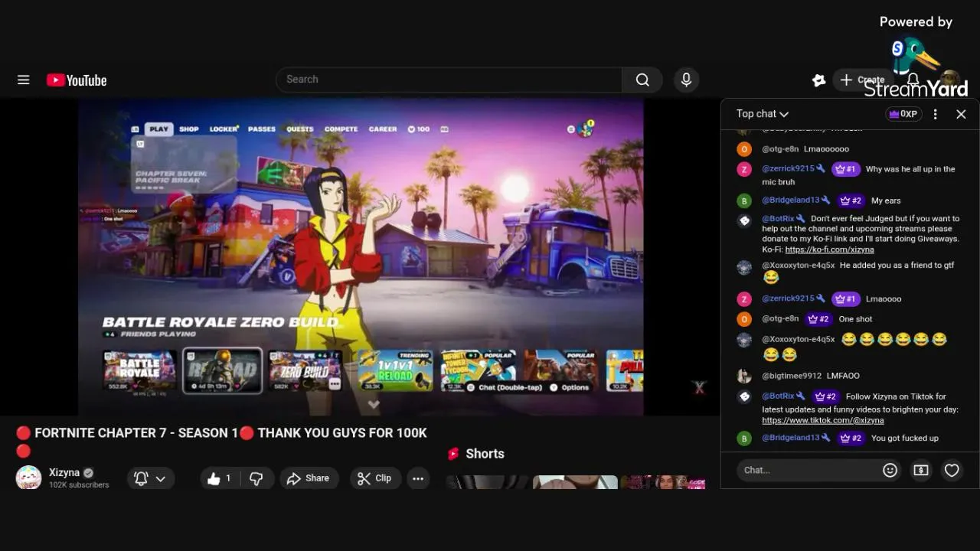Open the leftmost Shorts thumbnail
980x551 pixels.
pyautogui.click(x=487, y=482)
